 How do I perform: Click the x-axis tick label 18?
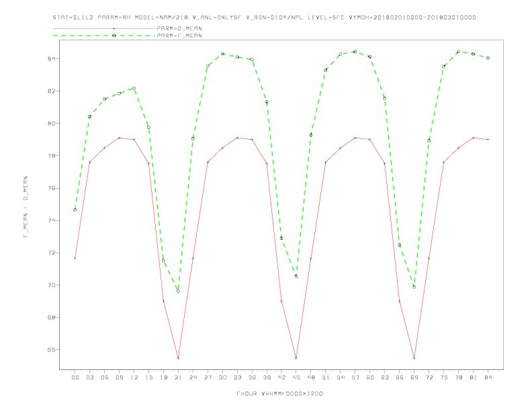(x=163, y=377)
